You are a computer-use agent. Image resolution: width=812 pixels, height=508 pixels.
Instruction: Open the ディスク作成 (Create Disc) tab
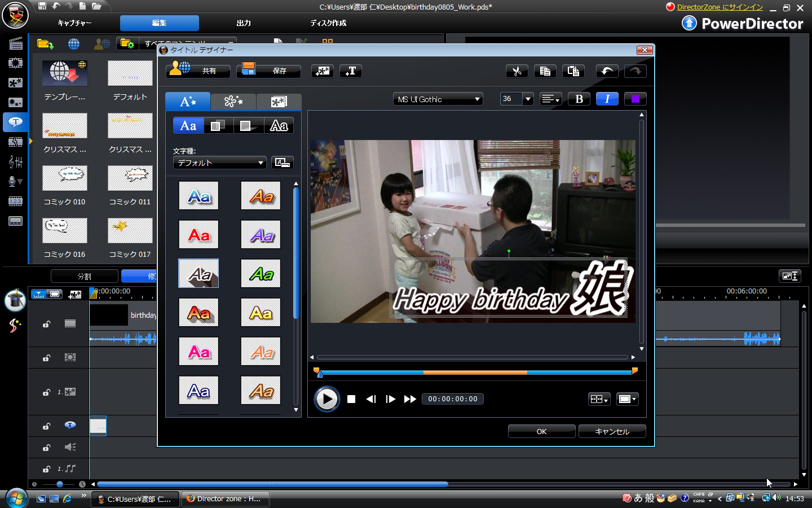[x=328, y=23]
